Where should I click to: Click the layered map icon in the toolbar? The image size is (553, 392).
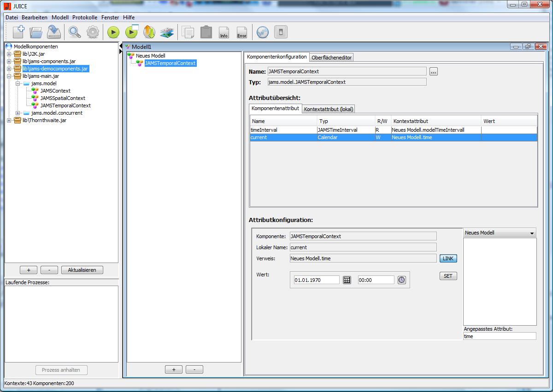point(166,32)
